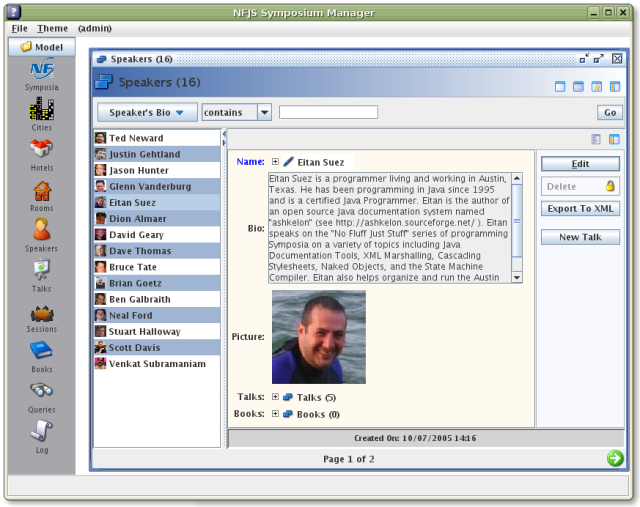640x507 pixels.
Task: Open the Symposia section in sidebar
Action: click(x=42, y=70)
